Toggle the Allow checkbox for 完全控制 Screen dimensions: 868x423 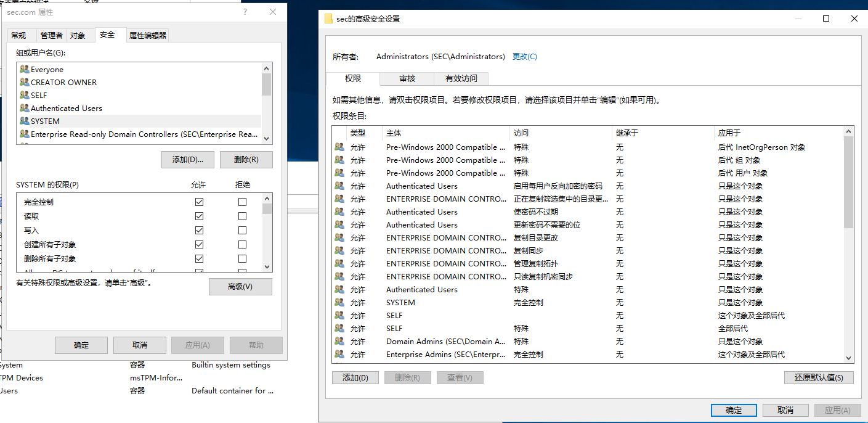pyautogui.click(x=199, y=202)
